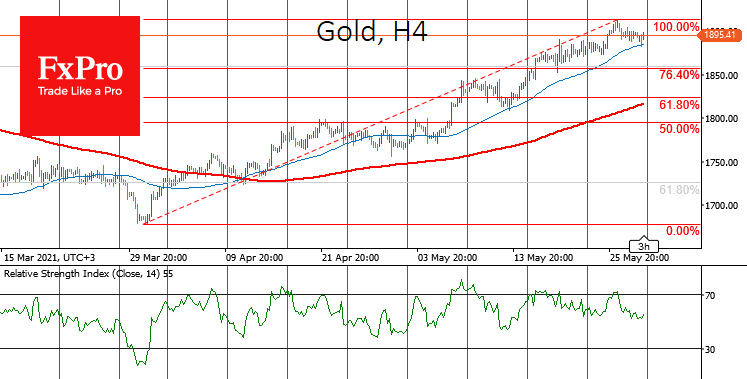
Task: Click the Relative Strength Index indicator label
Action: [x=89, y=274]
